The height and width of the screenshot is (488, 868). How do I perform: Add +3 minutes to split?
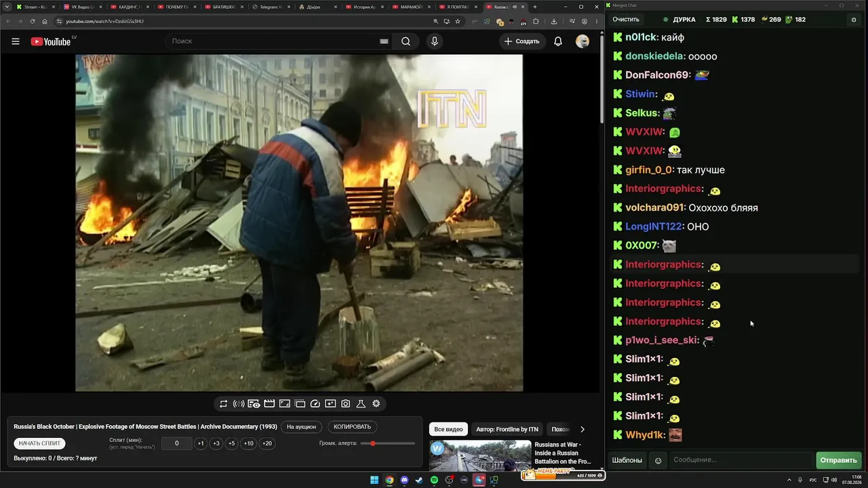pyautogui.click(x=216, y=443)
